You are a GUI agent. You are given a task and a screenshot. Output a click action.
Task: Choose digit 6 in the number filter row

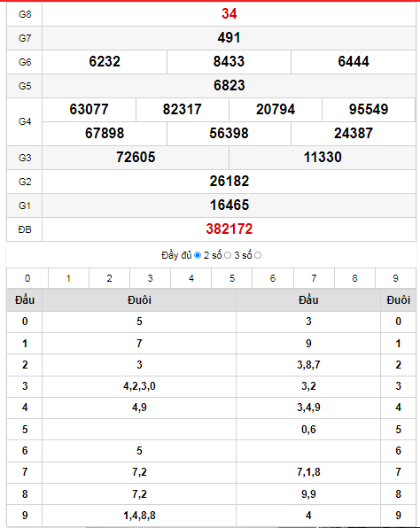tap(273, 278)
